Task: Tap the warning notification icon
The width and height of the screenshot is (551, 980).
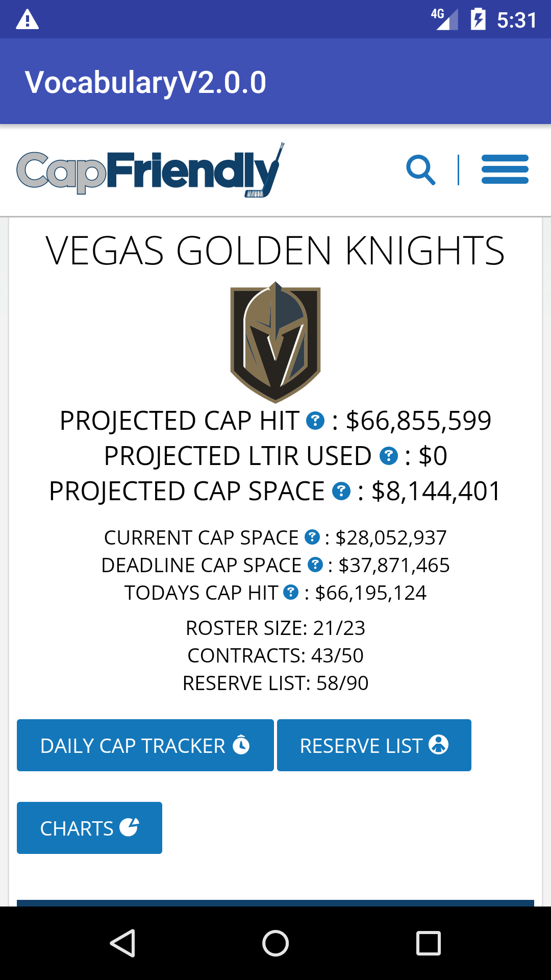Action: [28, 19]
